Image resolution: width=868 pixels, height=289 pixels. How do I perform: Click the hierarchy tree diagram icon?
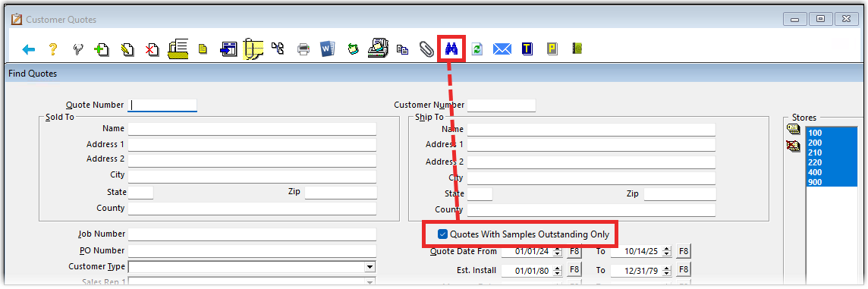tap(278, 49)
